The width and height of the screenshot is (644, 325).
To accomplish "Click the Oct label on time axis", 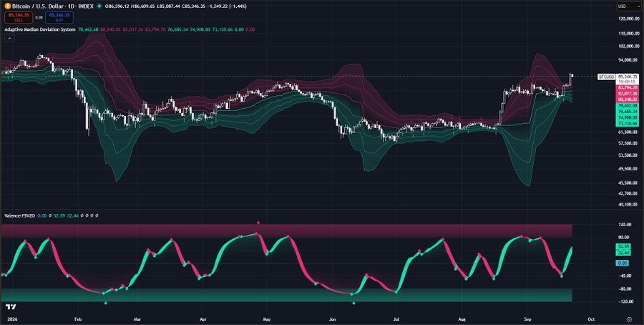I will [x=591, y=319].
